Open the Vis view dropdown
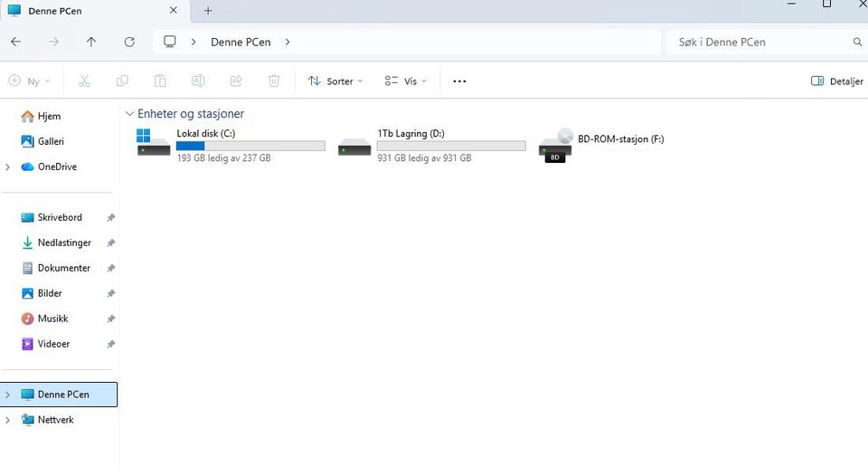Viewport: 868px width, 476px height. coord(406,81)
